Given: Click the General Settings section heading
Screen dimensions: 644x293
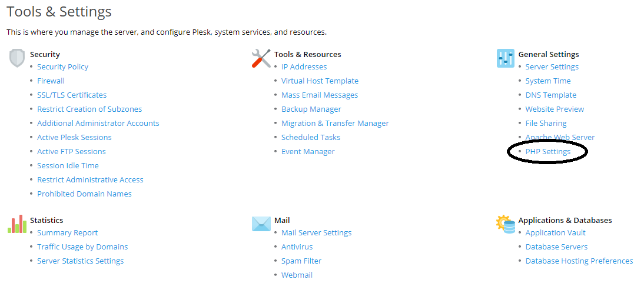Looking at the screenshot, I should [x=549, y=54].
